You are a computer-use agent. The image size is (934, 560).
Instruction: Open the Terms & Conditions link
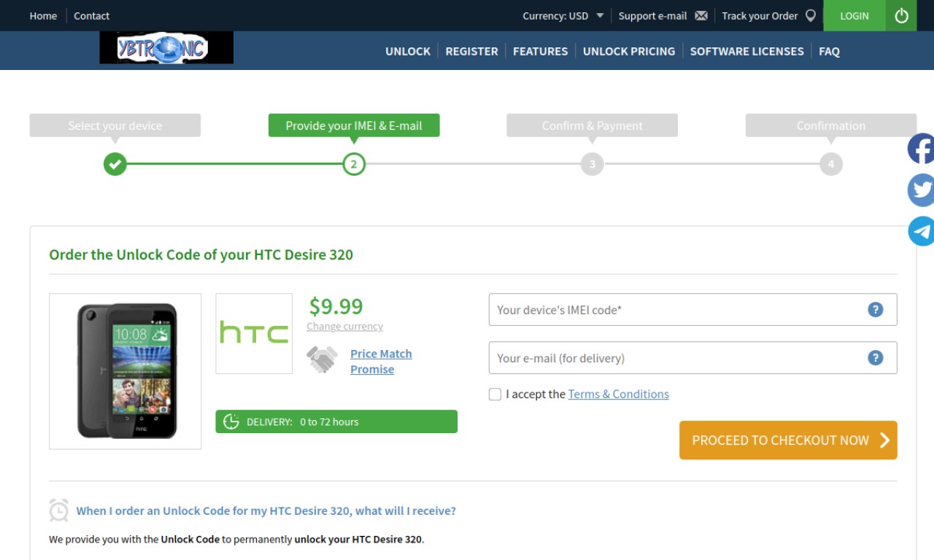coord(619,394)
